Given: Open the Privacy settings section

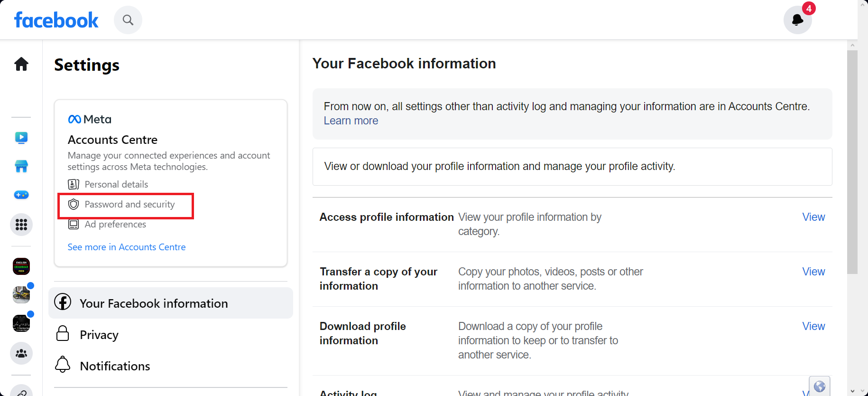Looking at the screenshot, I should point(99,335).
